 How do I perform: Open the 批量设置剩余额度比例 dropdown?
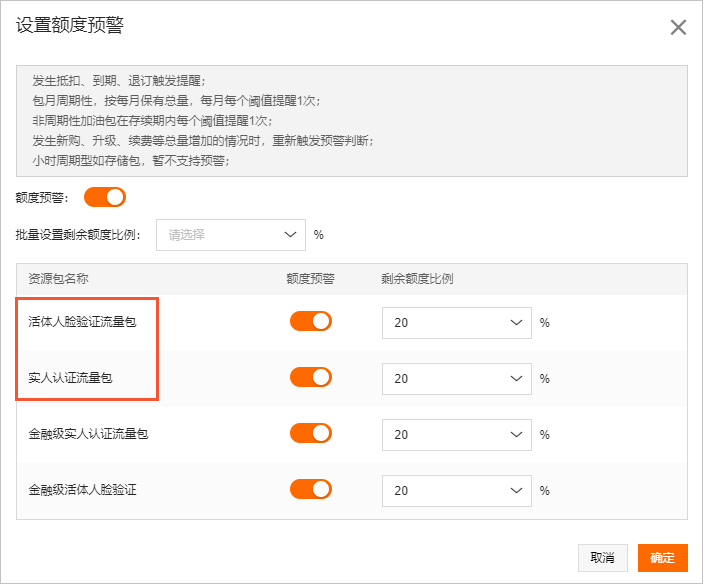tap(231, 235)
